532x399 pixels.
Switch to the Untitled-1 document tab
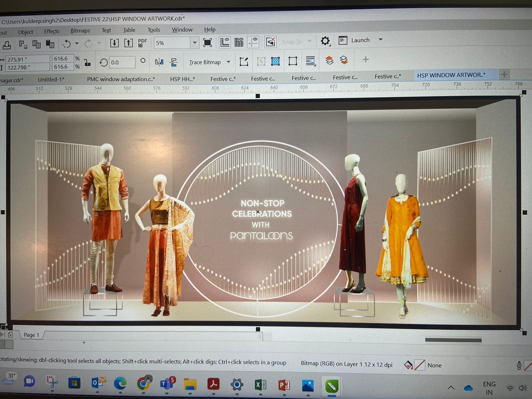pos(51,79)
